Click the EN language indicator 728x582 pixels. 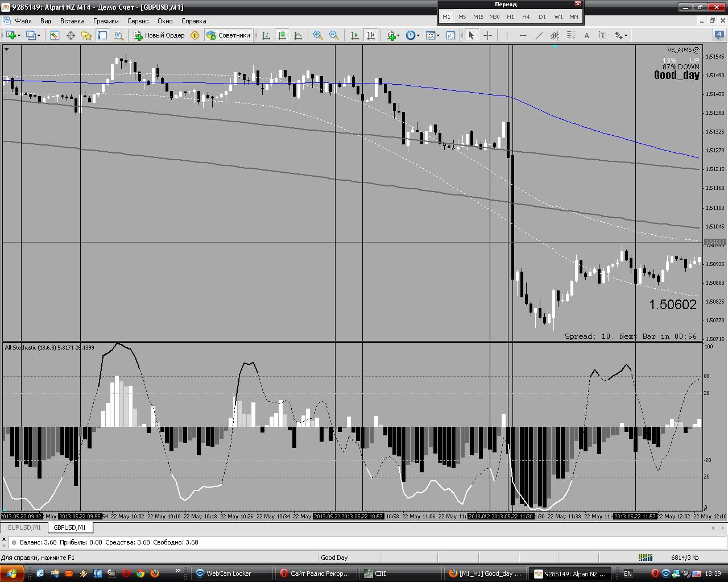coord(628,573)
